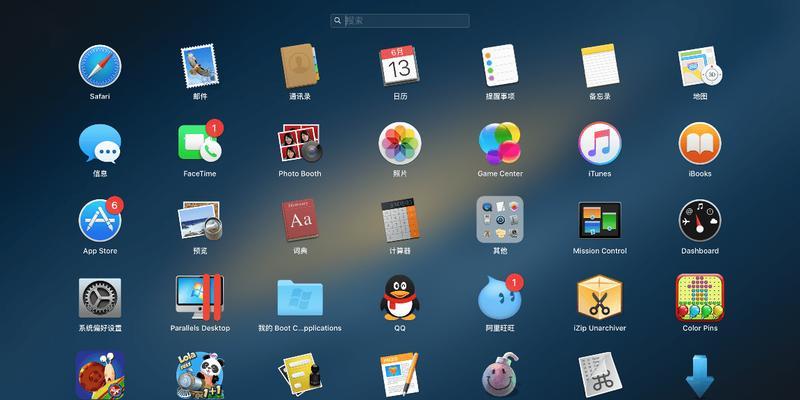Launch Mission Control
This screenshot has width=800, height=400.
pos(600,220)
